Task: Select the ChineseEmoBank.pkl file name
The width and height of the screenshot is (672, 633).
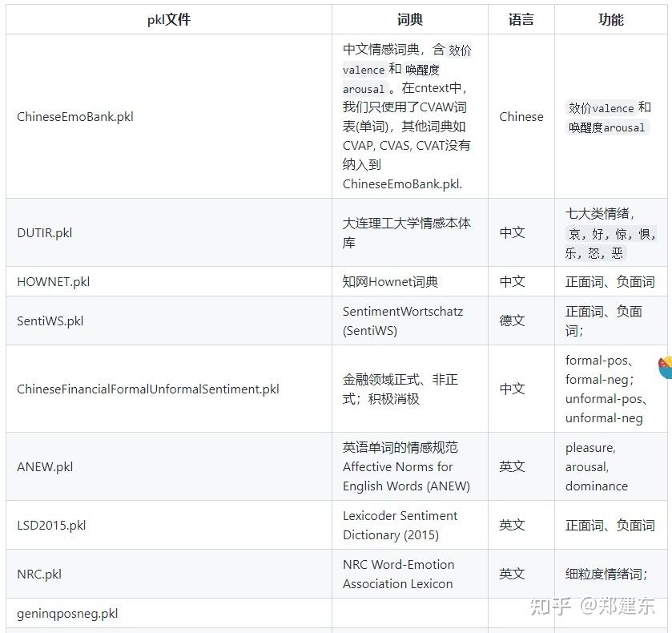Action: click(x=76, y=116)
